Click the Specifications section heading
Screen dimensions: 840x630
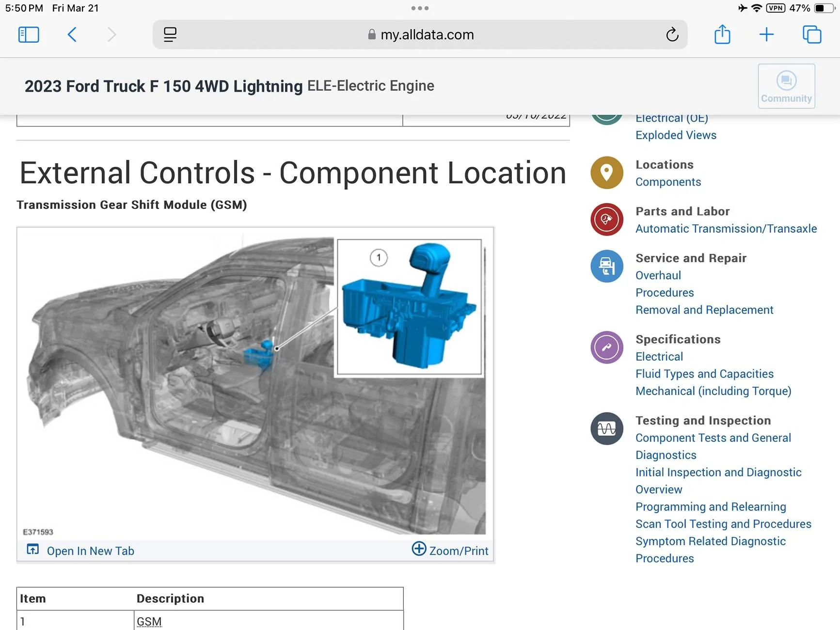[678, 340]
